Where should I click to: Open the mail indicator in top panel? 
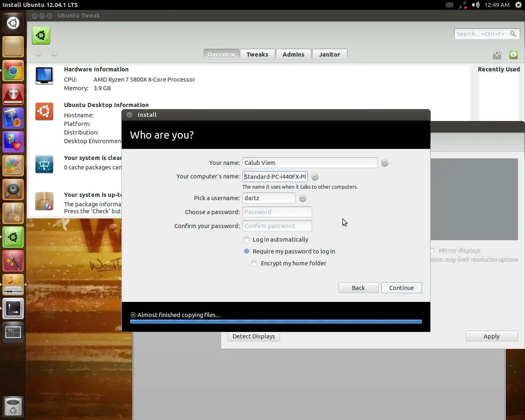click(450, 5)
